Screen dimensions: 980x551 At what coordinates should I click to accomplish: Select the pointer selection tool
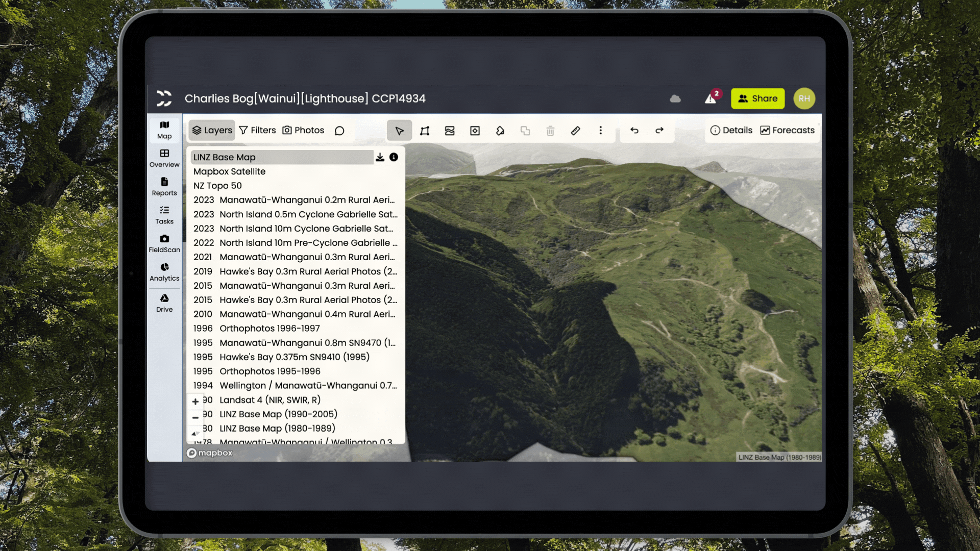(399, 131)
